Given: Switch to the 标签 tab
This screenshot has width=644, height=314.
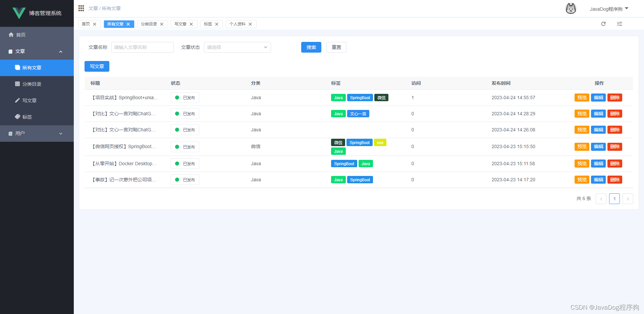Looking at the screenshot, I should [208, 24].
